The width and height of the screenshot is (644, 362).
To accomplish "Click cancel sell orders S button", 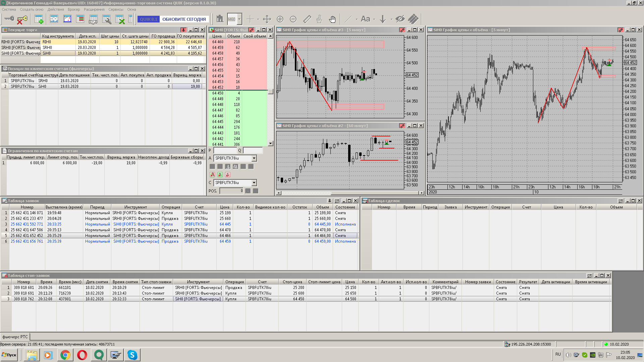I will [x=228, y=175].
